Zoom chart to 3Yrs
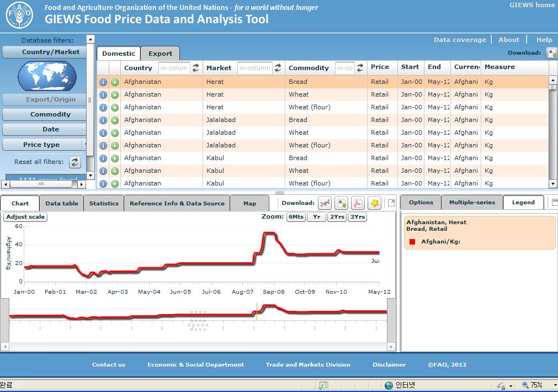The image size is (558, 392). click(x=358, y=217)
